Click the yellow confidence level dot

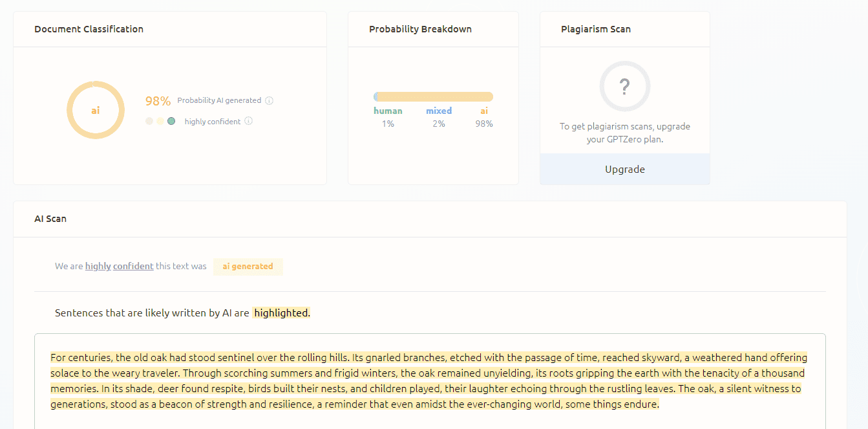[x=160, y=121]
